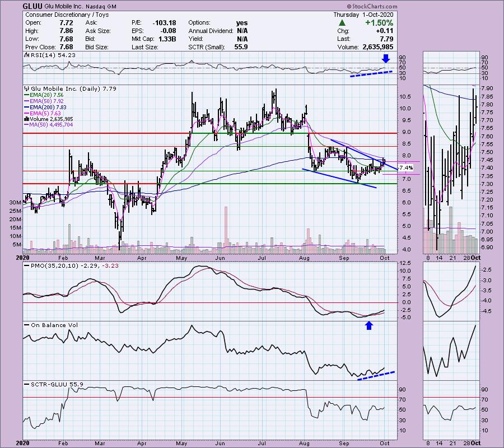Click the +1.50% percent change

click(379, 23)
